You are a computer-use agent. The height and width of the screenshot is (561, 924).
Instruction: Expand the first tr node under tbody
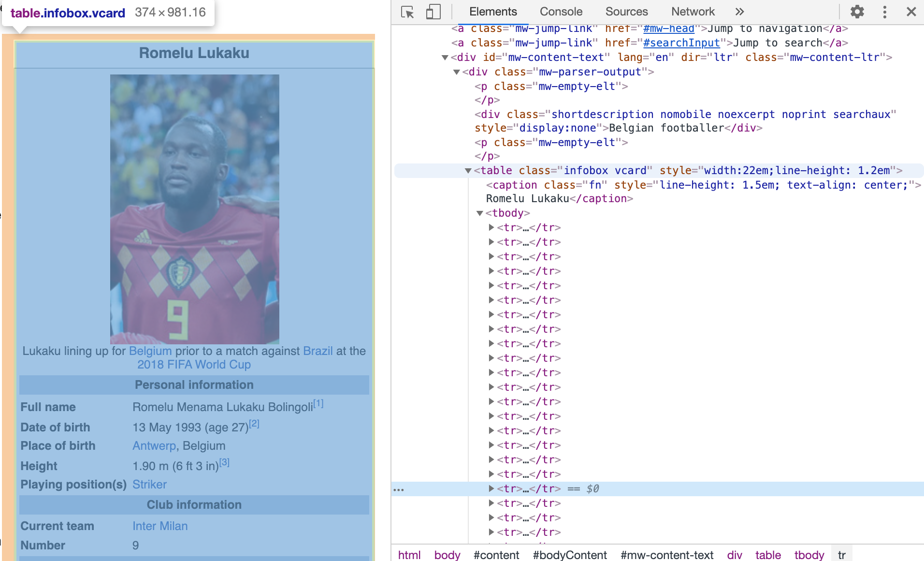coord(491,227)
